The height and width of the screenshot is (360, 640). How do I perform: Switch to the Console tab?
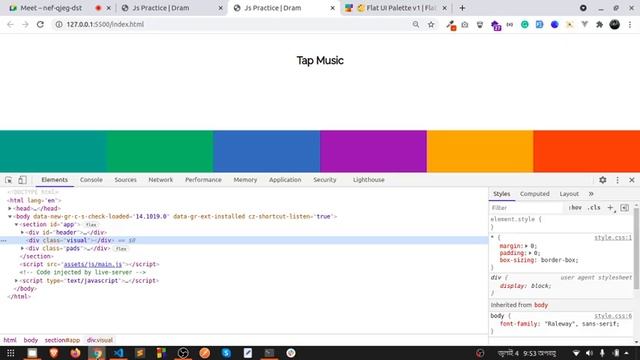[x=91, y=180]
